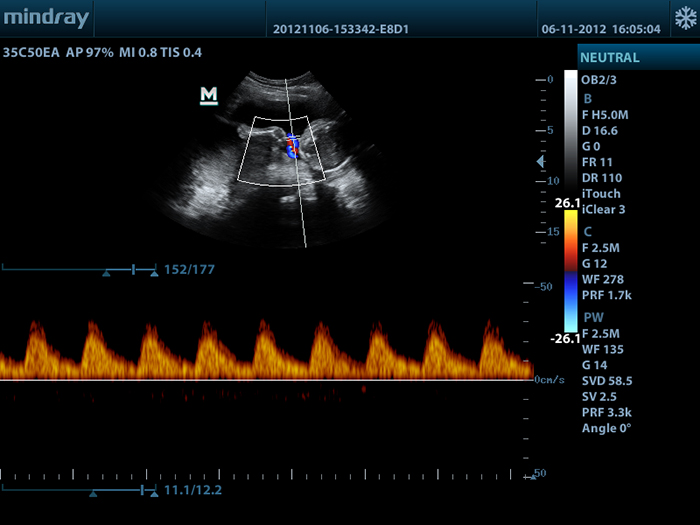Click the WF 278 wall filter parameter

pos(603,279)
